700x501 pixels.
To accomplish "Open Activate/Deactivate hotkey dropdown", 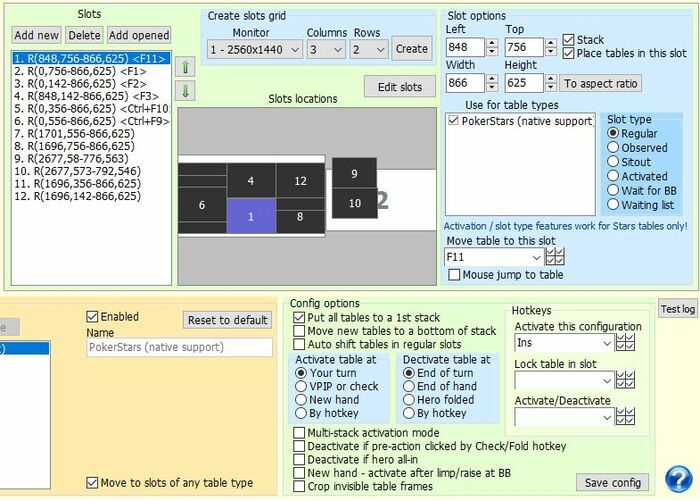I will [x=564, y=417].
